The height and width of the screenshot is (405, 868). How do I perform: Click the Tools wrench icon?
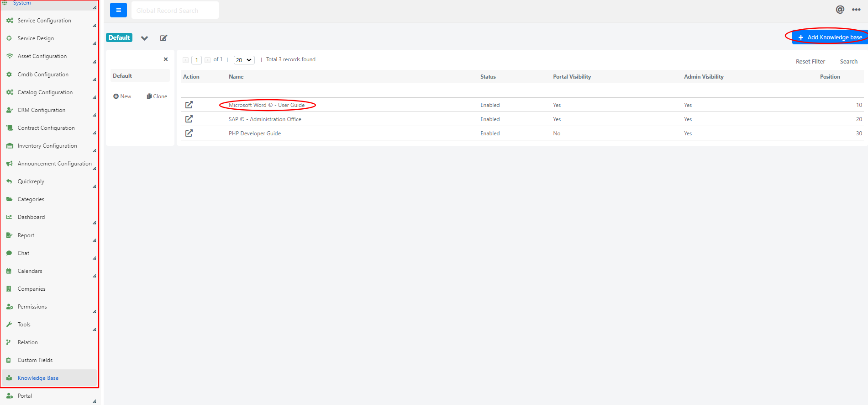[x=9, y=325]
